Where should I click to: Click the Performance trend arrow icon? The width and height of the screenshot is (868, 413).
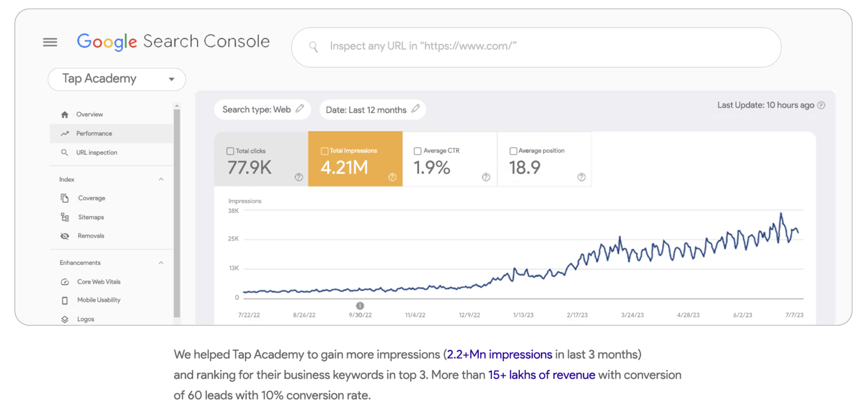pos(65,134)
